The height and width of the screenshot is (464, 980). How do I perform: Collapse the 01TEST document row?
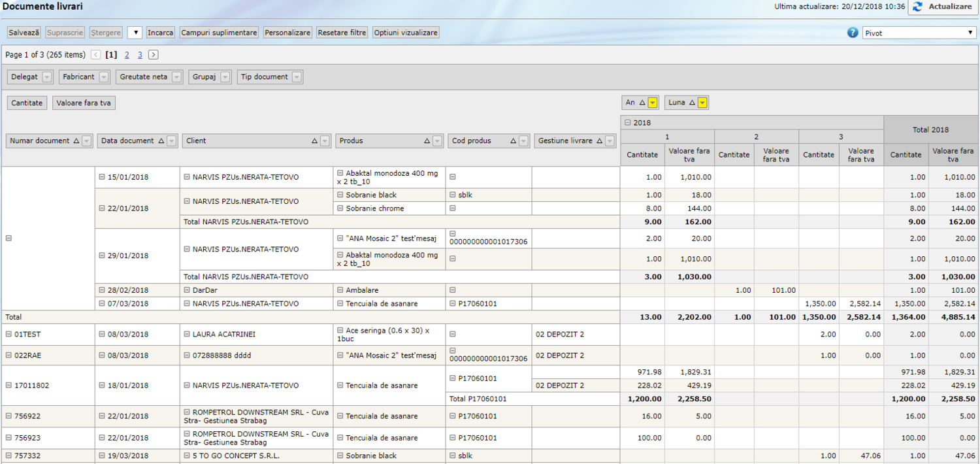click(8, 335)
